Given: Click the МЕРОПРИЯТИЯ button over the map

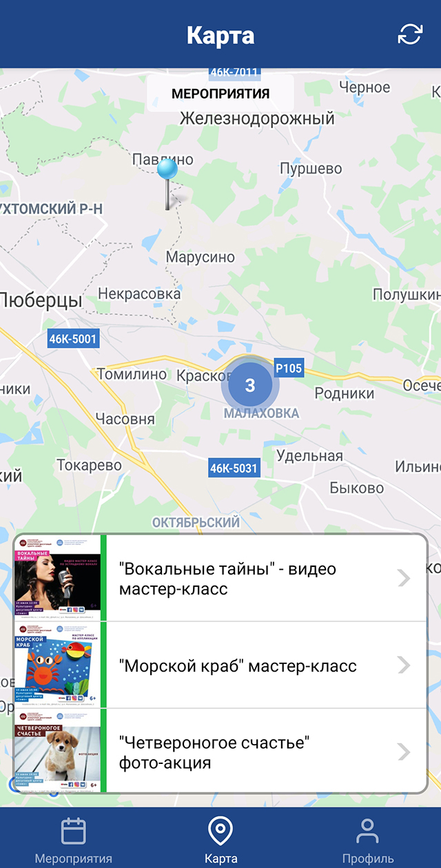Looking at the screenshot, I should point(220,94).
